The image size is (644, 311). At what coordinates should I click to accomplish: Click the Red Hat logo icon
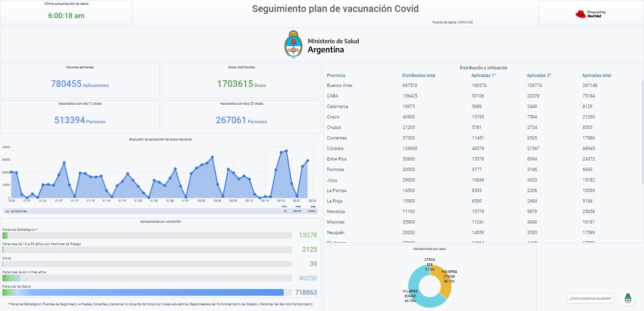click(x=580, y=14)
